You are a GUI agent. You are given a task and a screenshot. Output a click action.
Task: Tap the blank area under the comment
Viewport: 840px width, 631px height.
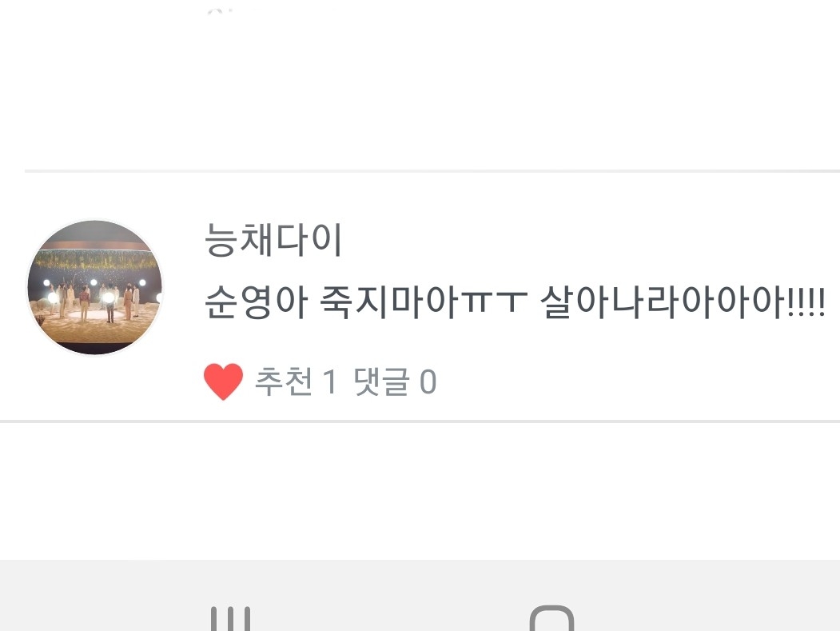(x=420, y=490)
